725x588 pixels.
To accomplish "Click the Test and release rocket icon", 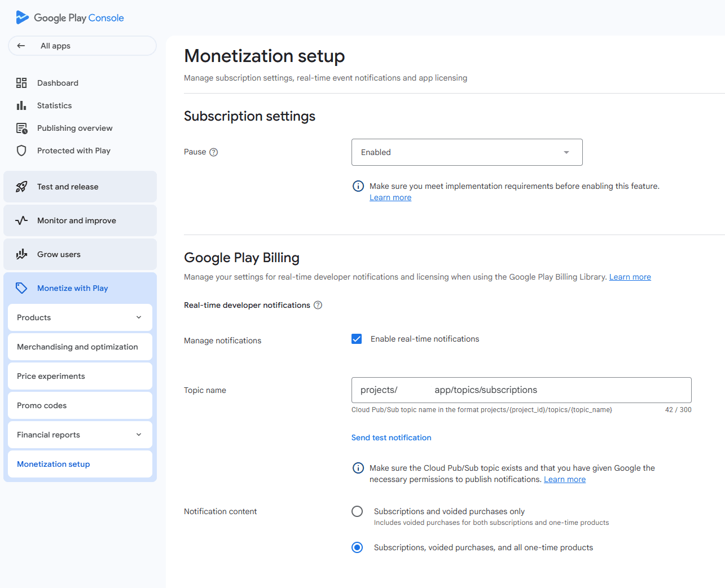I will pyautogui.click(x=21, y=187).
